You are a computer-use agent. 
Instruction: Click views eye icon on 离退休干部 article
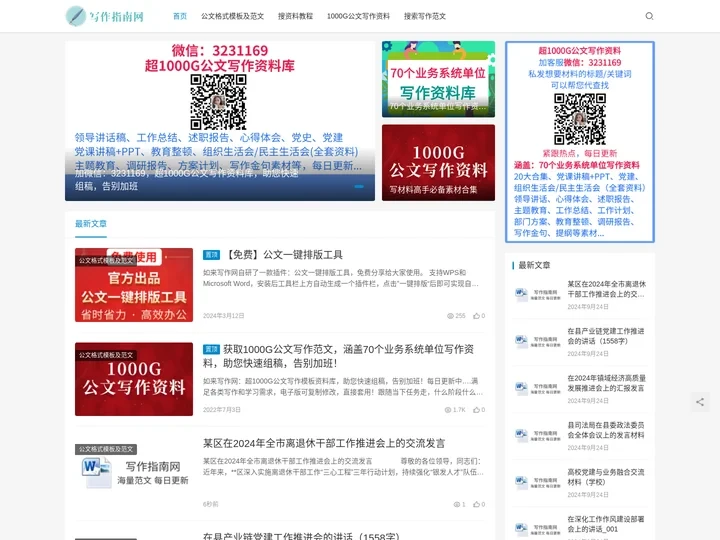click(456, 504)
